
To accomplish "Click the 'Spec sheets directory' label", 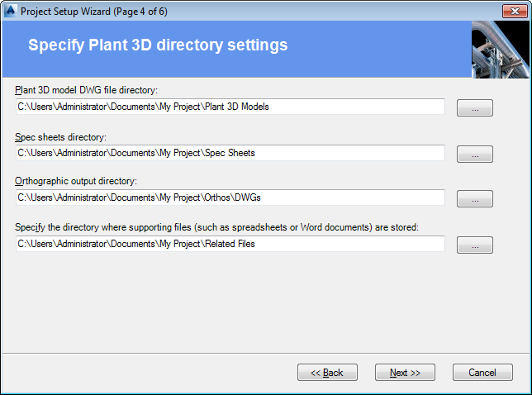I will [x=61, y=136].
